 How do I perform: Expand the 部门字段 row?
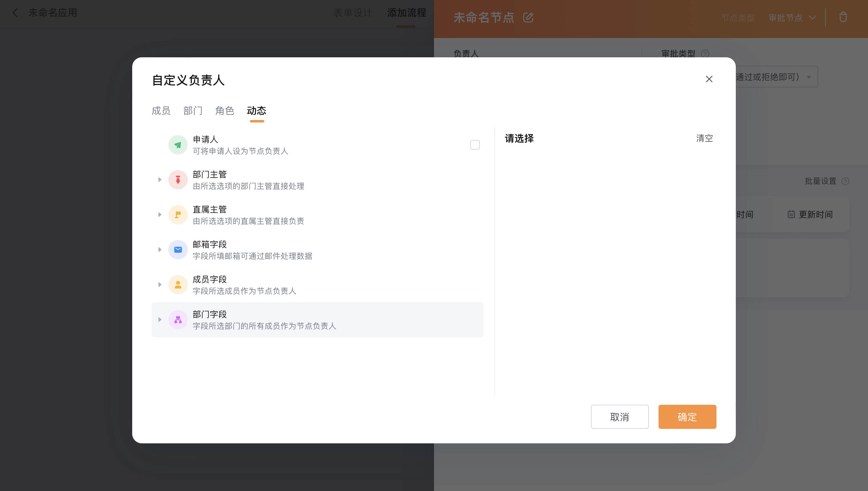click(x=160, y=320)
